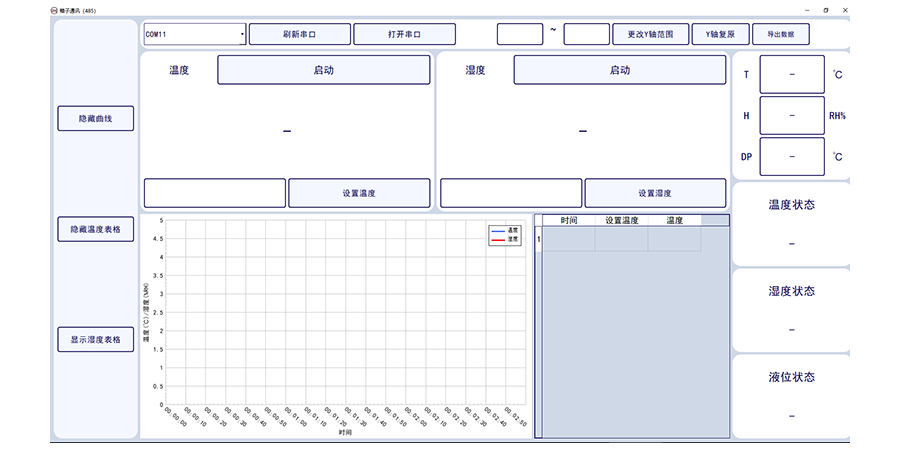Click the 温度状态 label
This screenshot has height=450, width=900.
(792, 205)
